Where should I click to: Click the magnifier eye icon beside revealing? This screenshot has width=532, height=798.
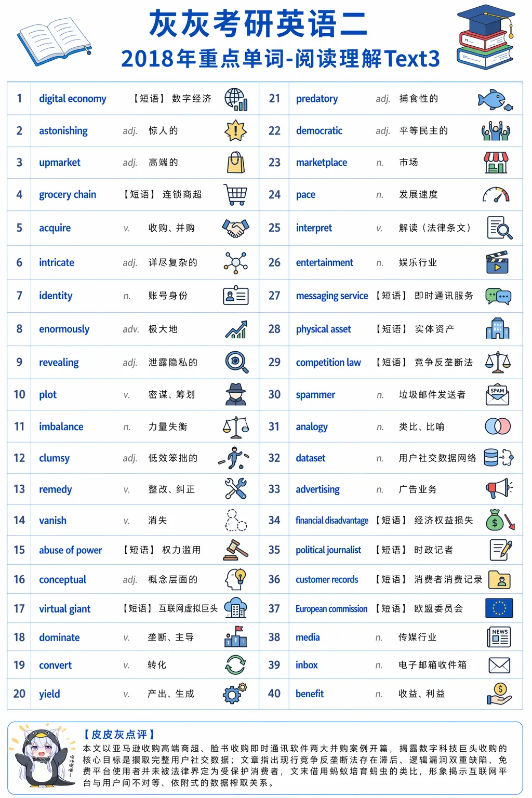click(x=237, y=362)
